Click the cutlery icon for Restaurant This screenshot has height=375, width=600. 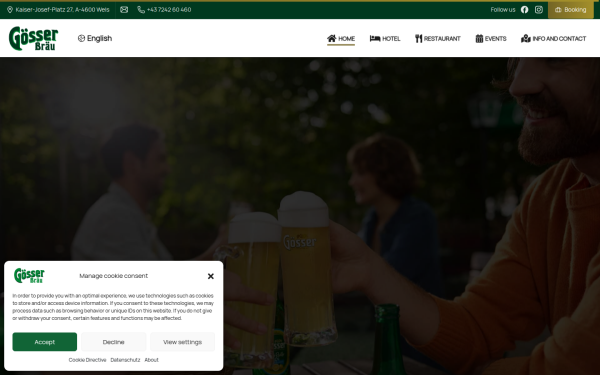[419, 38]
